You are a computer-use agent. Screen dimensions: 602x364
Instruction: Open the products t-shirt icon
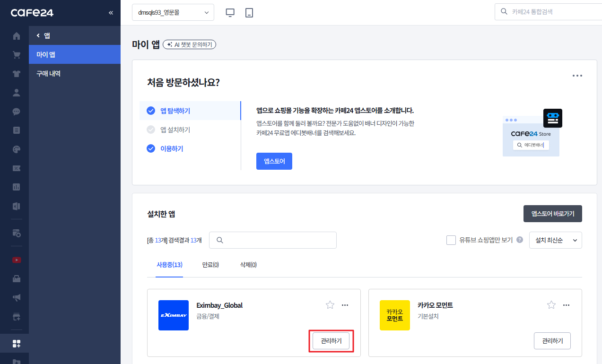tap(17, 74)
